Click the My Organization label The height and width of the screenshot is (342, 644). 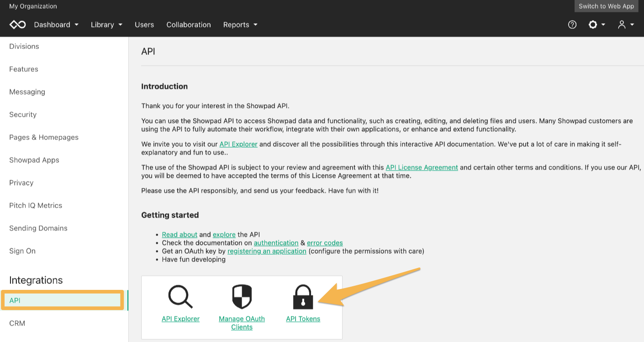33,6
